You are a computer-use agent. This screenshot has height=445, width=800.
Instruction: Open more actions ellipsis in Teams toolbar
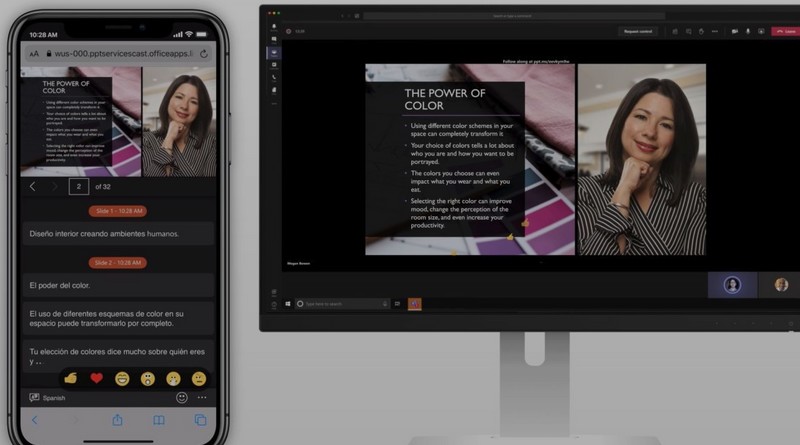point(715,31)
